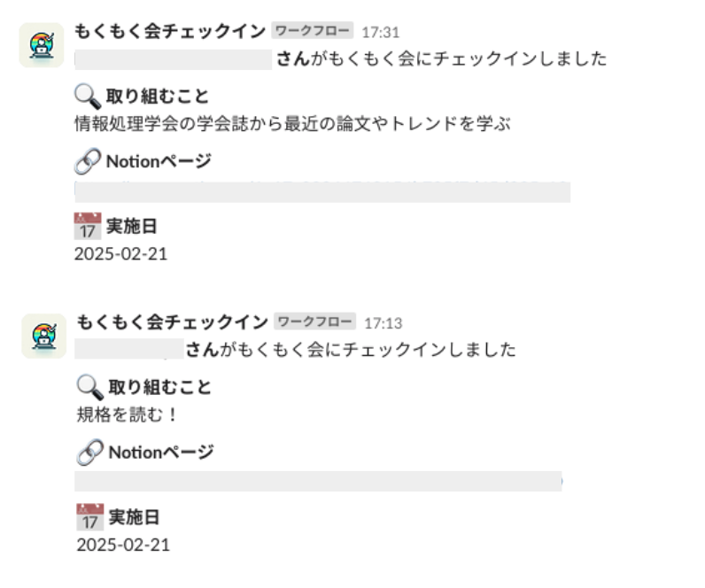Open the もくもく会チェックイン sender name at 17:31
Viewport: 705px width, 588px height.
tap(170, 32)
